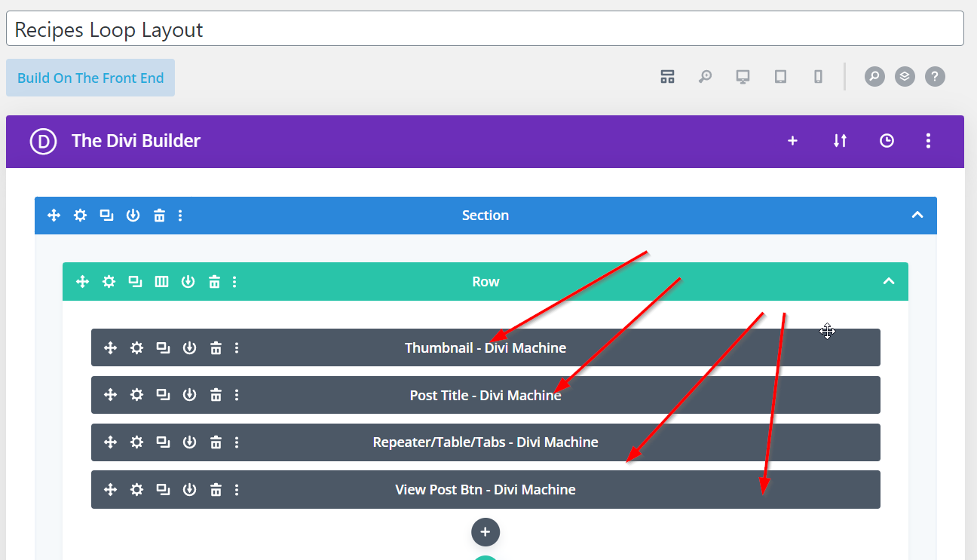
Task: Open Section three-dot more options
Action: (x=180, y=216)
